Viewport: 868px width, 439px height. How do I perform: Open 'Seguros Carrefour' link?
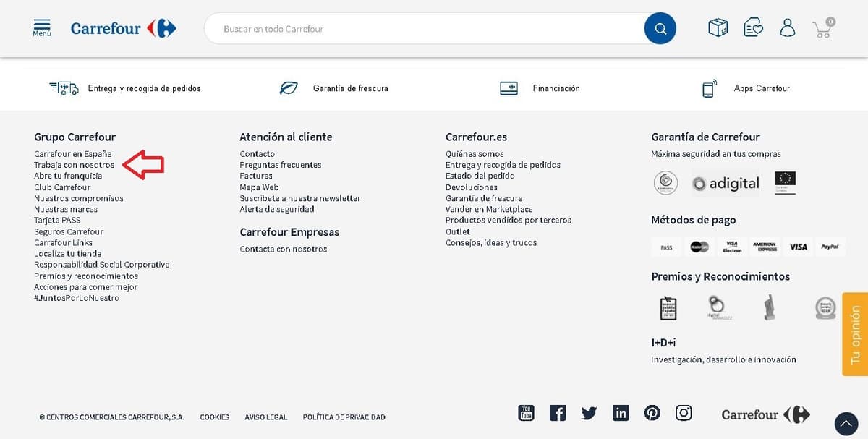click(x=69, y=231)
